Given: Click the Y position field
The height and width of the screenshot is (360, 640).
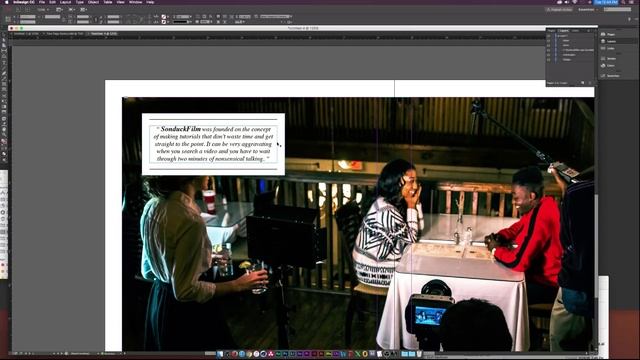Looking at the screenshot, I should coord(27,22).
